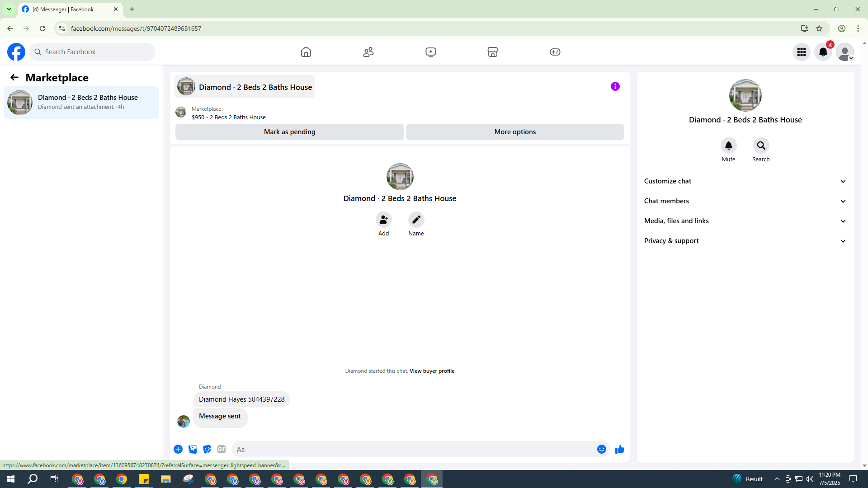Expand Privacy & support section
Image resolution: width=868 pixels, height=488 pixels.
coord(745,241)
